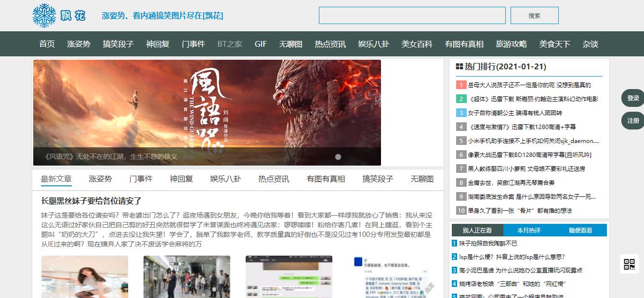The height and width of the screenshot is (298, 644).
Task: Select the carousel slide indicator dot
Action: [x=338, y=157]
